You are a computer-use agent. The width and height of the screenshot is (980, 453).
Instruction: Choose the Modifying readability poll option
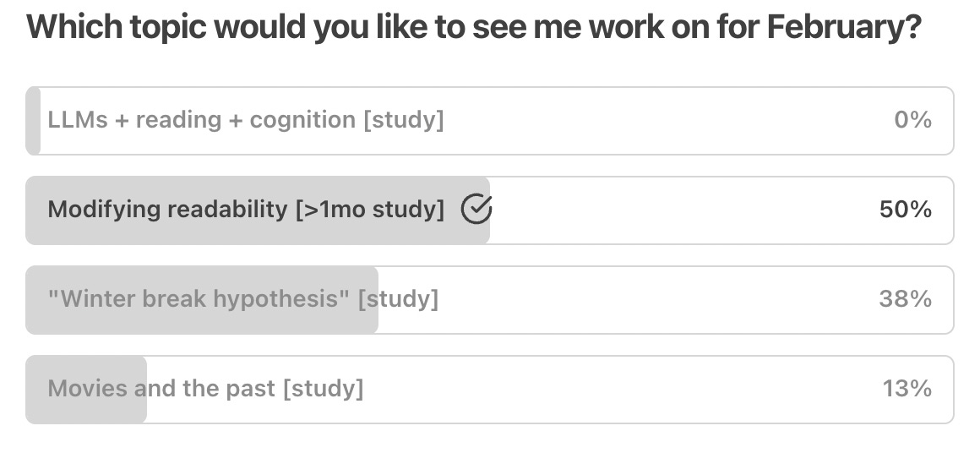click(489, 210)
